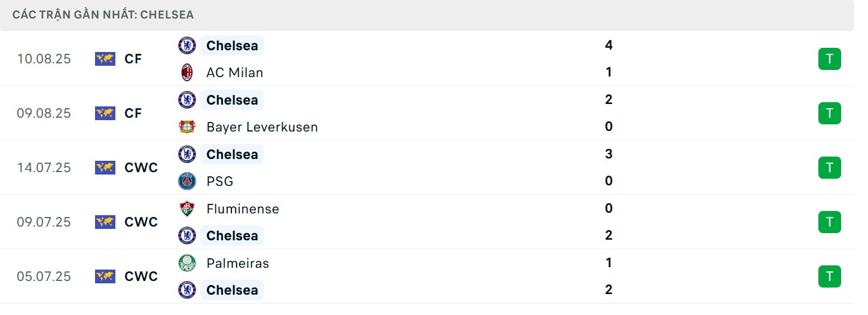Click the Chelsea name in PSG match
The height and width of the screenshot is (315, 868).
point(232,154)
